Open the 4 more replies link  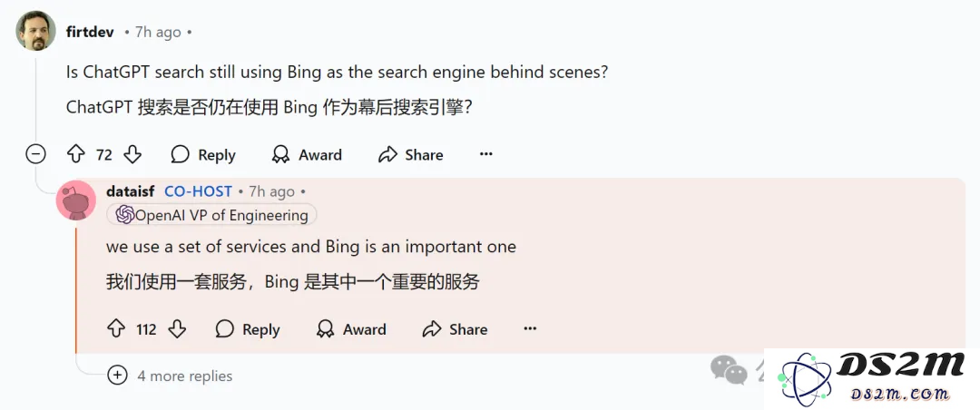(185, 376)
